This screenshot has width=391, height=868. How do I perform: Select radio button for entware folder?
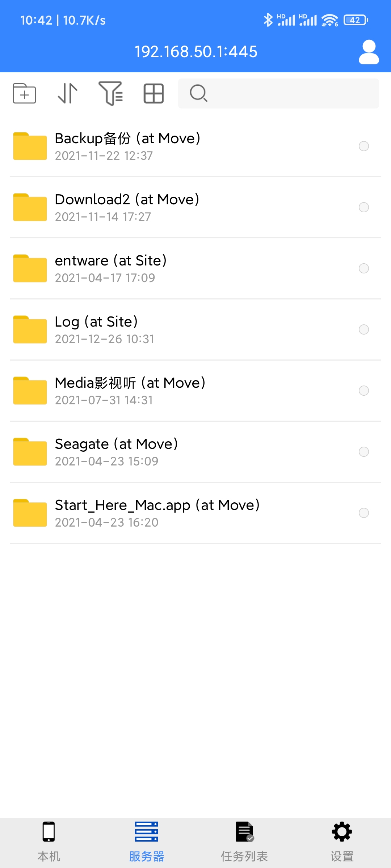pyautogui.click(x=363, y=268)
